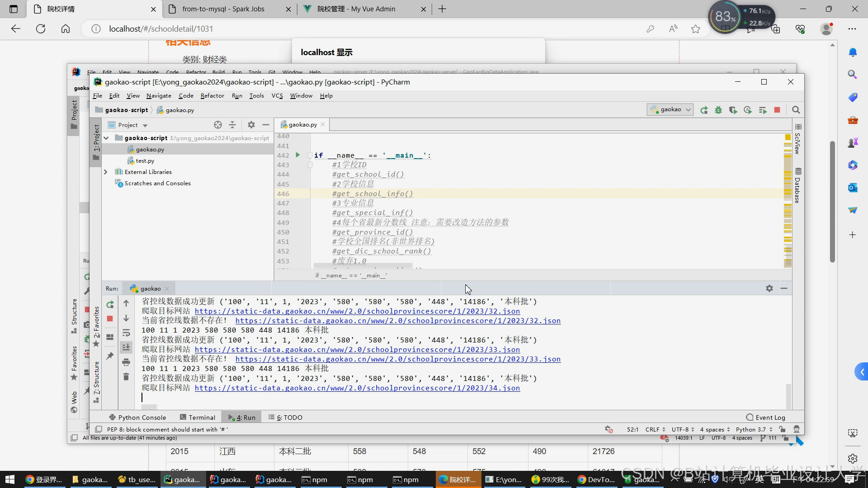Image resolution: width=868 pixels, height=488 pixels.
Task: Click the Debug gaokao bug icon
Action: pos(718,110)
